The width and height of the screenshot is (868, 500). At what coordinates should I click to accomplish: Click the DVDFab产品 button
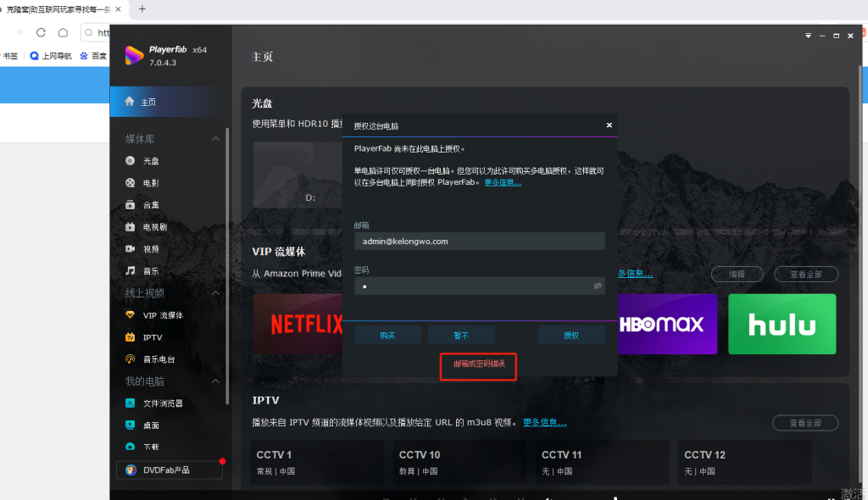[170, 470]
